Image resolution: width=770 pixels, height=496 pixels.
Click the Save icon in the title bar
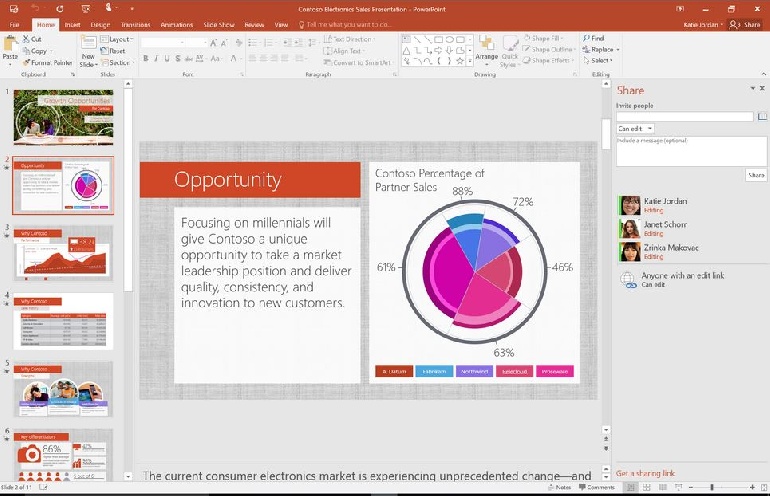[x=13, y=9]
